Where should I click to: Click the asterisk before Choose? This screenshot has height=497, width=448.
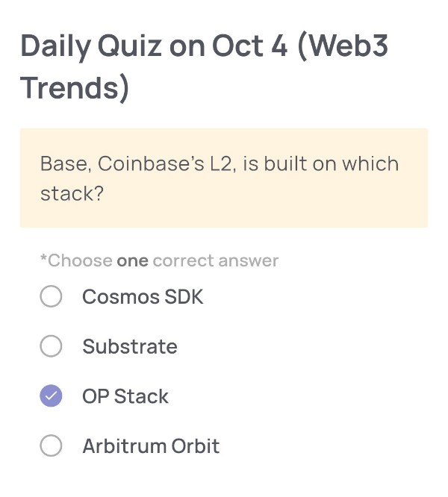[x=43, y=259]
